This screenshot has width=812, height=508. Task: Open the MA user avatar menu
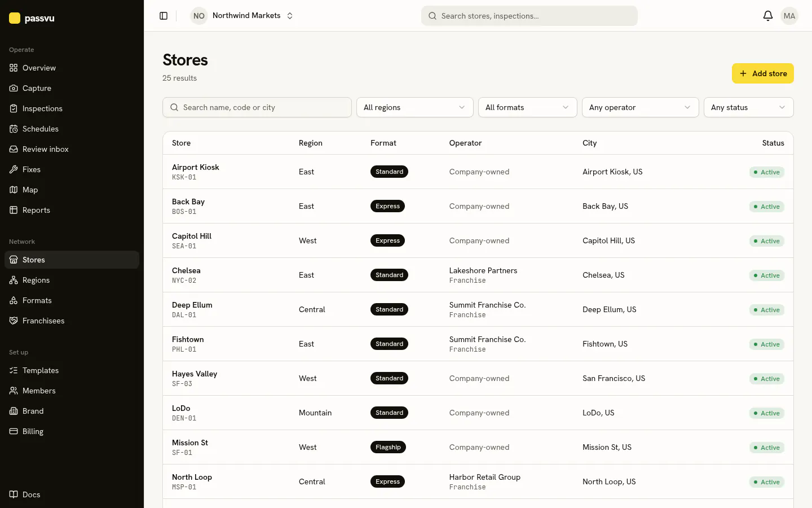[x=789, y=16]
